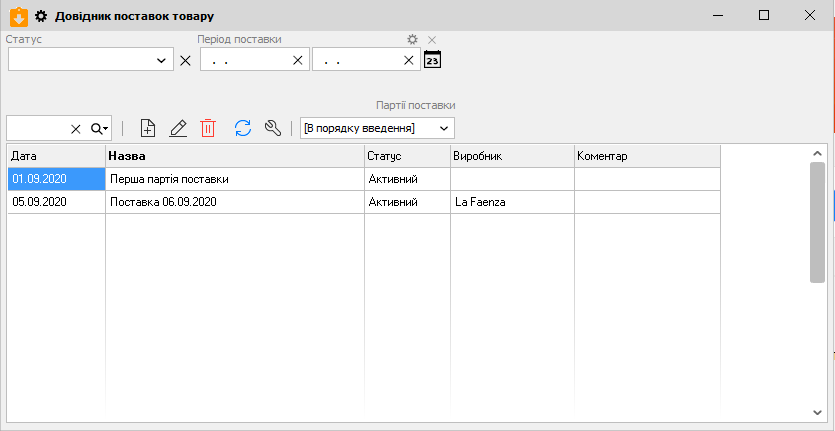The image size is (835, 431).
Task: Click the scroll down arrow in table
Action: click(x=817, y=412)
